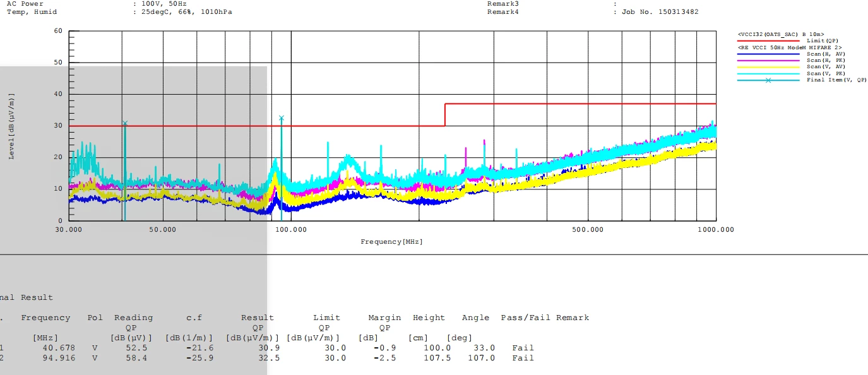Click the 'Frequency' table column header
868x375 pixels.
[x=45, y=318]
